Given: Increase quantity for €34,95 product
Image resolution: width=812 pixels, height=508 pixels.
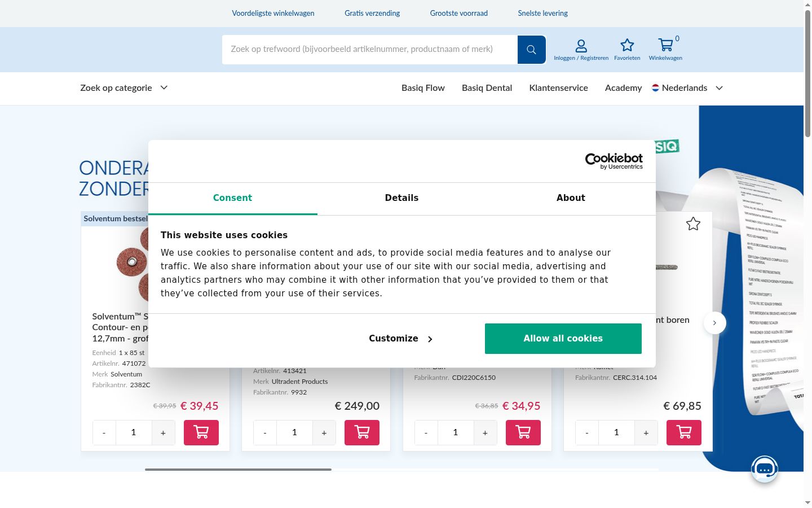Looking at the screenshot, I should tap(485, 432).
